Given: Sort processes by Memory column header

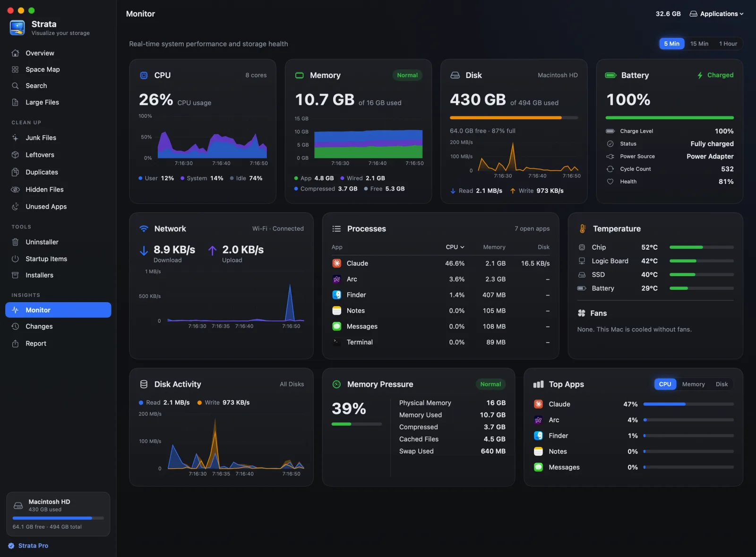Looking at the screenshot, I should pyautogui.click(x=494, y=247).
